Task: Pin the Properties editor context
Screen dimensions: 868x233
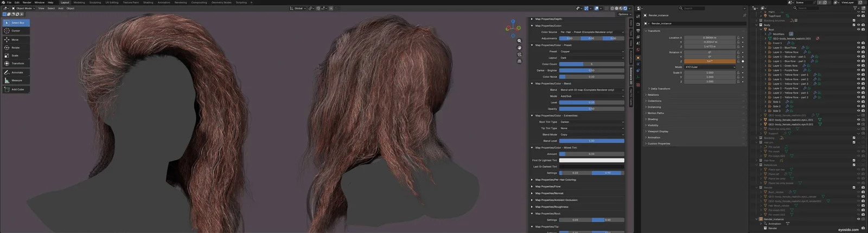Action: pos(744,16)
